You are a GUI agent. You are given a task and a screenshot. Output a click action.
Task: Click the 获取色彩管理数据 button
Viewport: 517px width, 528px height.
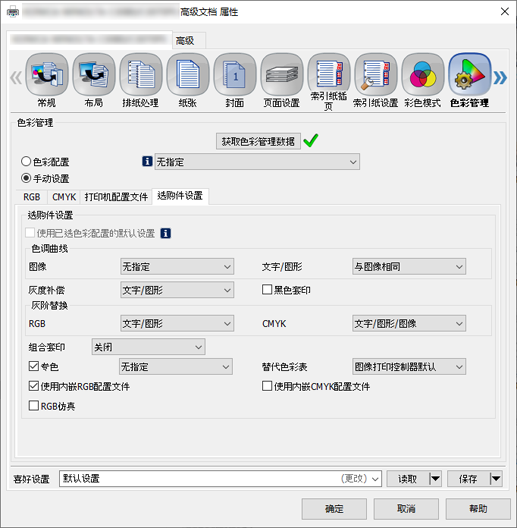click(x=258, y=141)
